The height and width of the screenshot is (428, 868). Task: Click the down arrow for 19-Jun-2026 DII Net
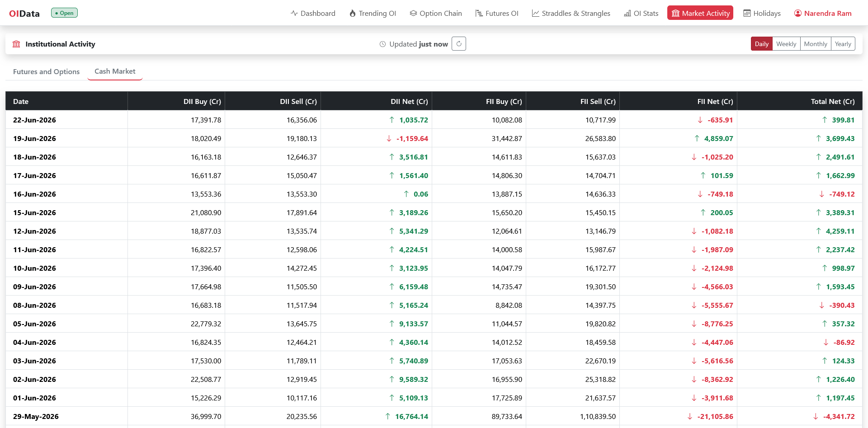(x=389, y=138)
